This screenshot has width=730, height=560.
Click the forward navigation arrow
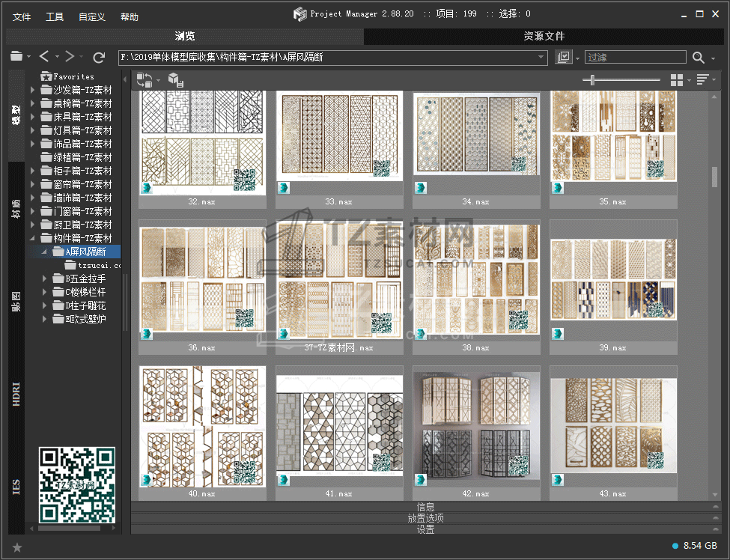[x=70, y=57]
